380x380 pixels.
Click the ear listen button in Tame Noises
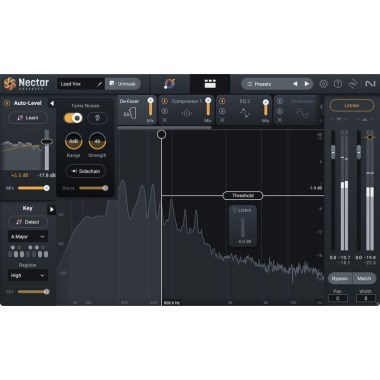point(97,118)
